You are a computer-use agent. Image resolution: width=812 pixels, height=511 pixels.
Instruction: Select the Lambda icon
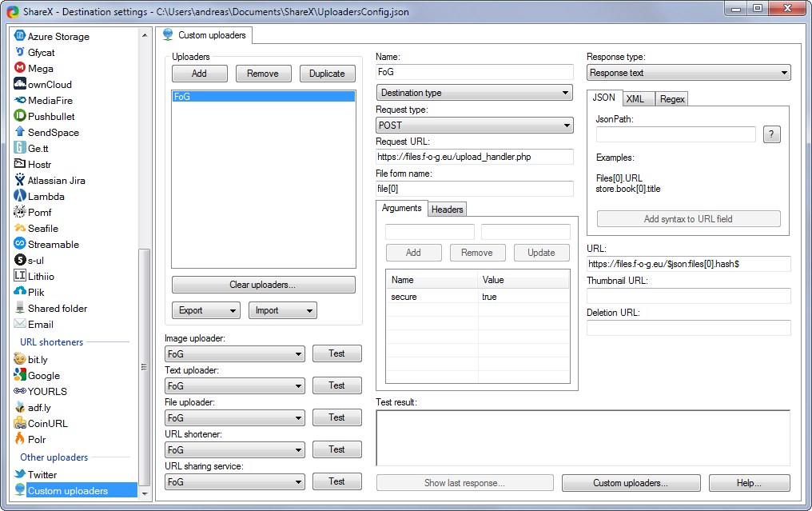(x=20, y=196)
